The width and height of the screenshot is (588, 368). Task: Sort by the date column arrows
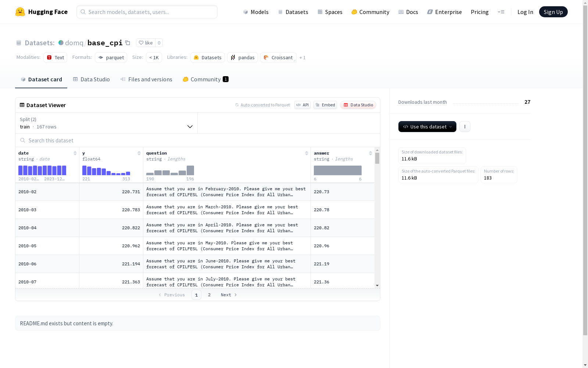pyautogui.click(x=75, y=153)
